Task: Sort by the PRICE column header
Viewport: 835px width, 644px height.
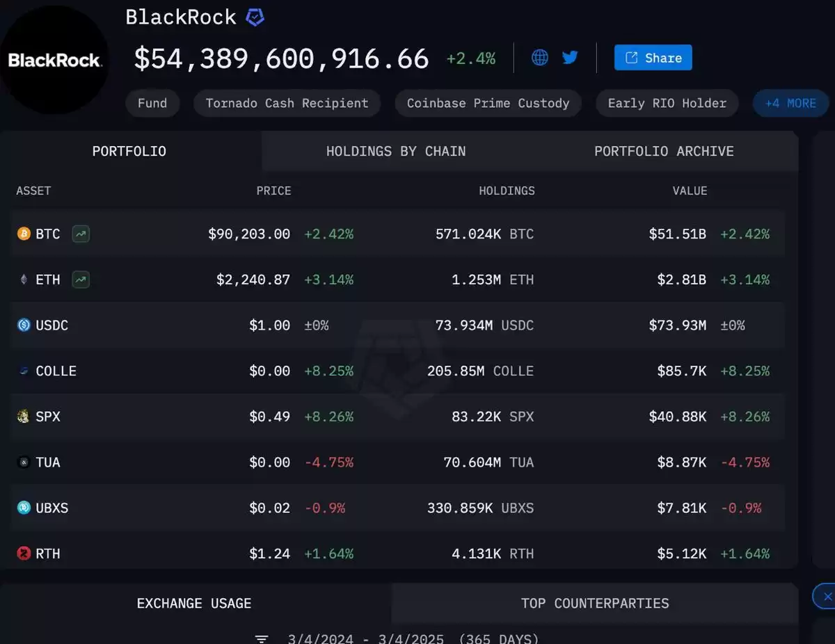Action: click(273, 191)
